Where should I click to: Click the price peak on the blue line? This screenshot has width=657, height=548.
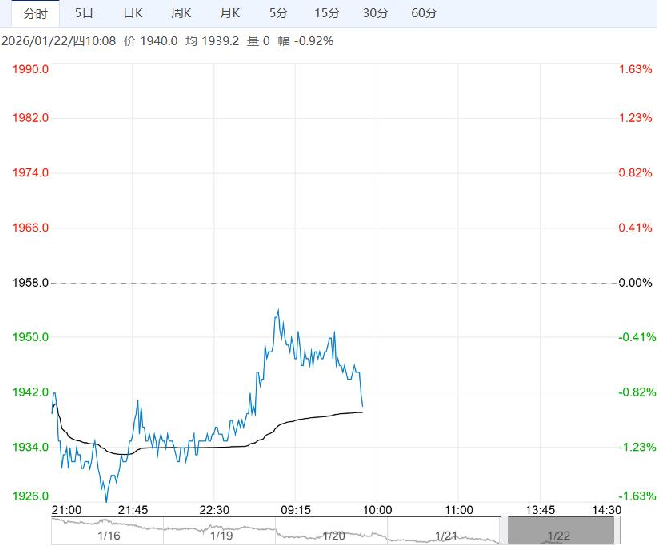(x=278, y=310)
